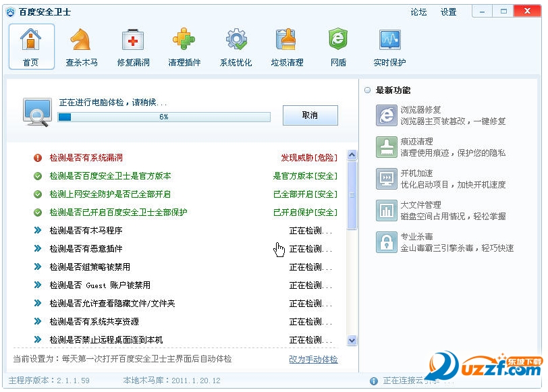
Task: Minimize the 百度安全卫士 window
Action: coord(483,11)
